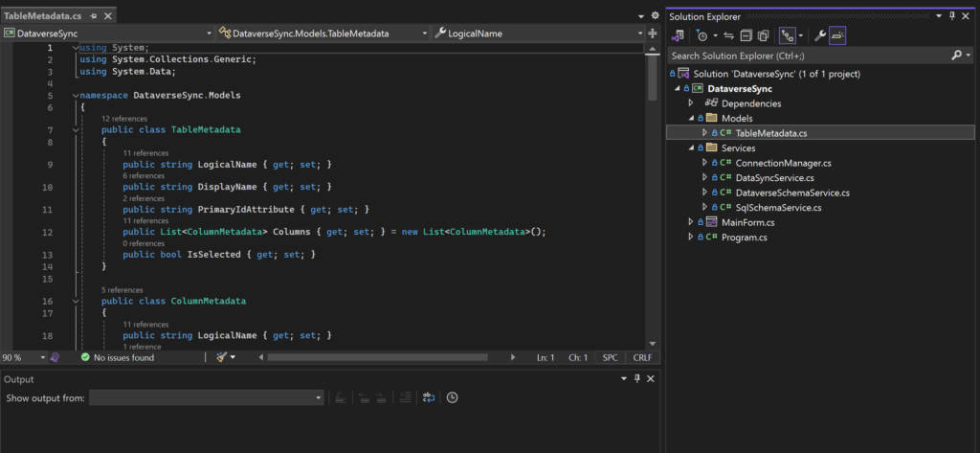The height and width of the screenshot is (453, 980).
Task: Open the Pending Changes Filter dropdown arrow
Action: 715,36
